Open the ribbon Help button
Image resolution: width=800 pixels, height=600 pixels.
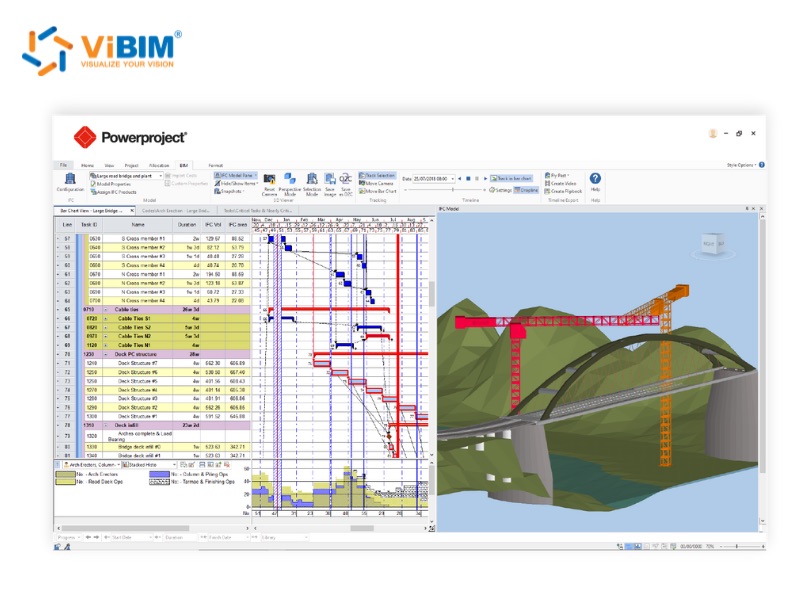(x=595, y=181)
